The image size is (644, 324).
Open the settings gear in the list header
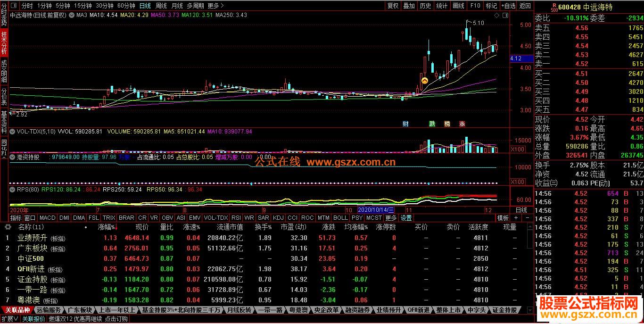8,227
